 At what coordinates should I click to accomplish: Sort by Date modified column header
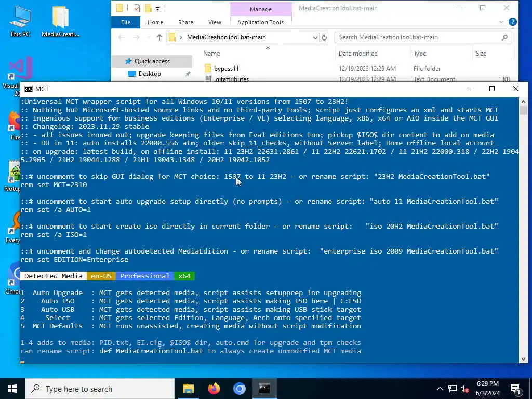pyautogui.click(x=358, y=54)
